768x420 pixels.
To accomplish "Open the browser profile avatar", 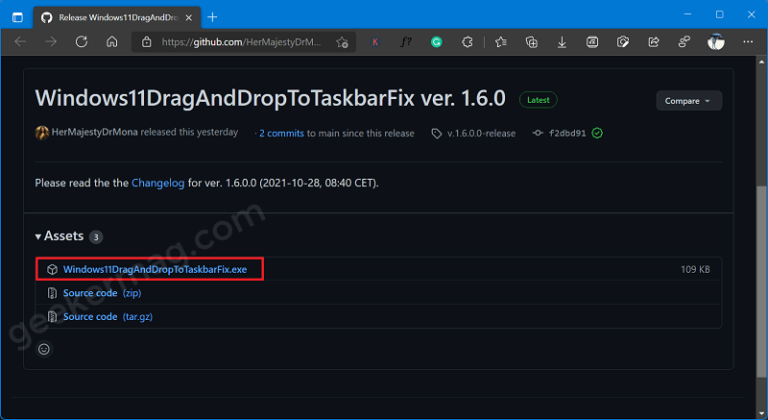I will click(715, 42).
